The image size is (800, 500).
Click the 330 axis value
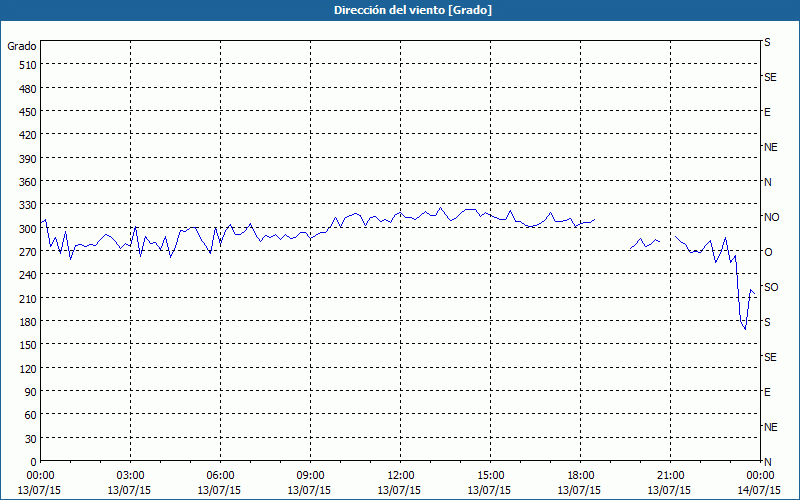click(28, 205)
